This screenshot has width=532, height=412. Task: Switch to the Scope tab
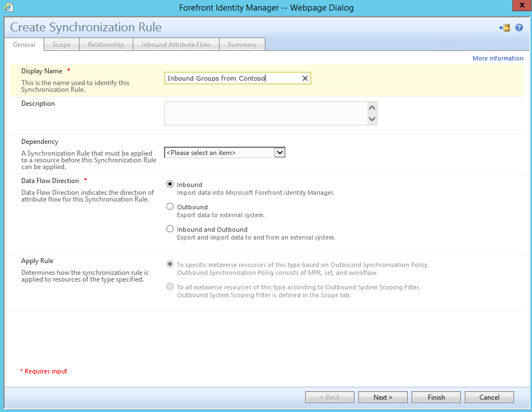pyautogui.click(x=62, y=45)
